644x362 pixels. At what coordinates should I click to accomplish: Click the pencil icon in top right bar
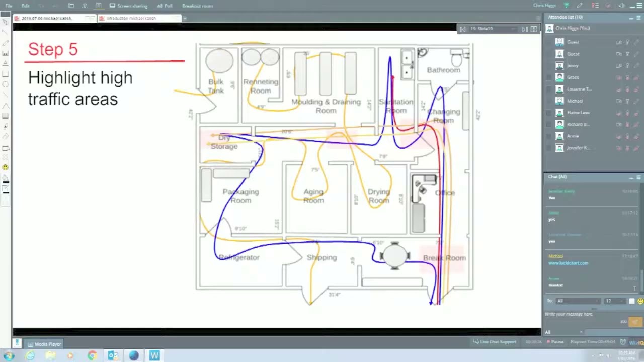580,6
